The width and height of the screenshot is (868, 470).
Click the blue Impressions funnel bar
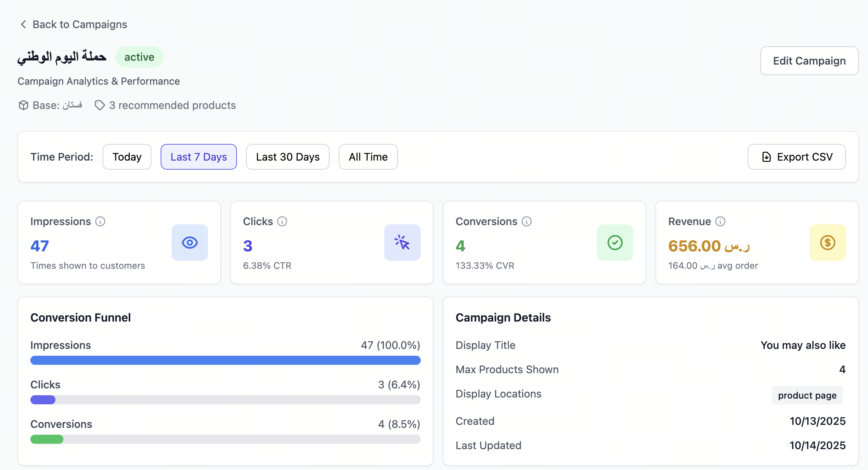coord(225,360)
